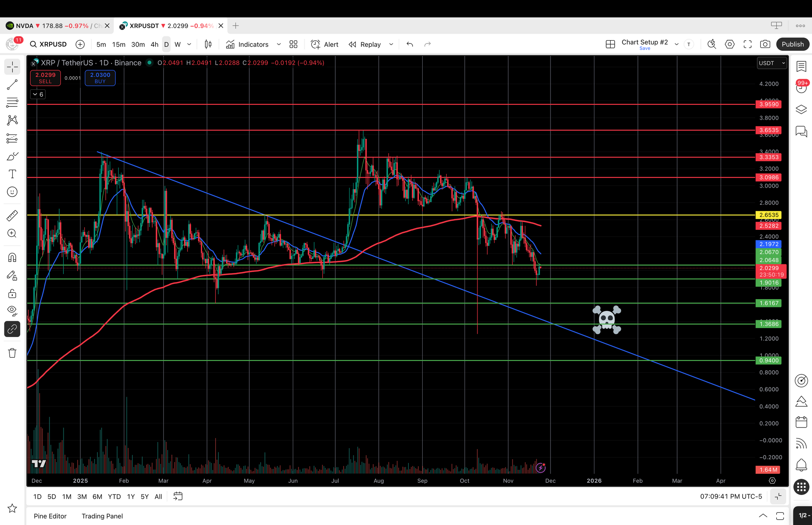The image size is (812, 525).
Task: Pick the ruler measure tool
Action: tap(12, 215)
